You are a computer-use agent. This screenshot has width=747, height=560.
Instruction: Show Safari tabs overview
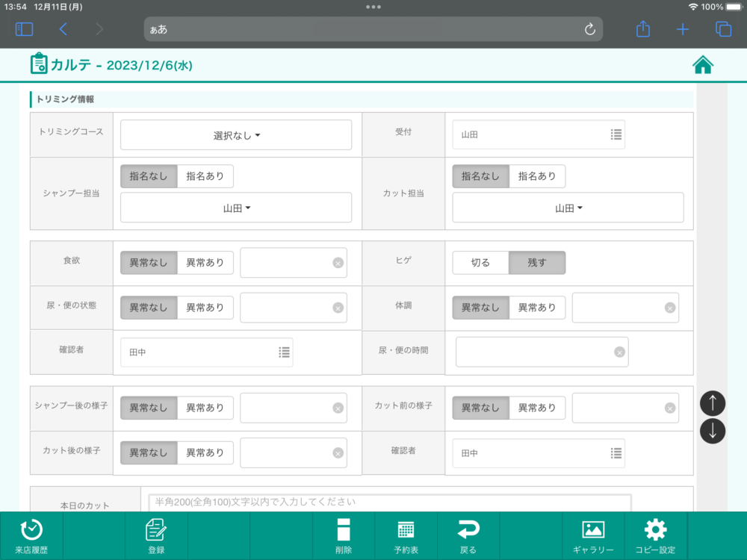(x=723, y=29)
